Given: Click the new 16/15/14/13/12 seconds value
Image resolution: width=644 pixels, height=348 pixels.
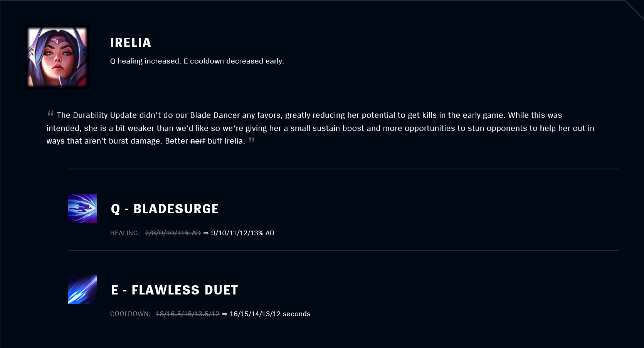Looking at the screenshot, I should 270,314.
